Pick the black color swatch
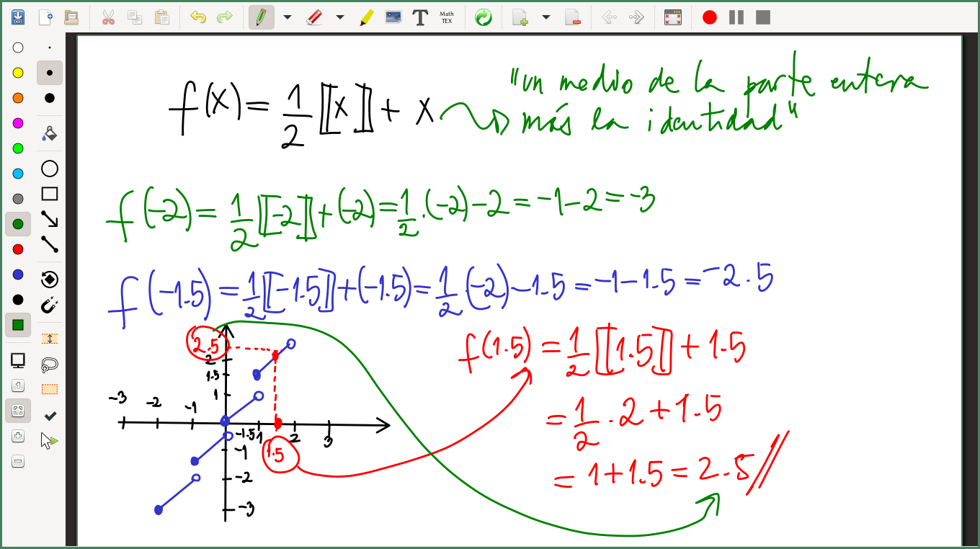Image resolution: width=980 pixels, height=549 pixels. pyautogui.click(x=18, y=300)
